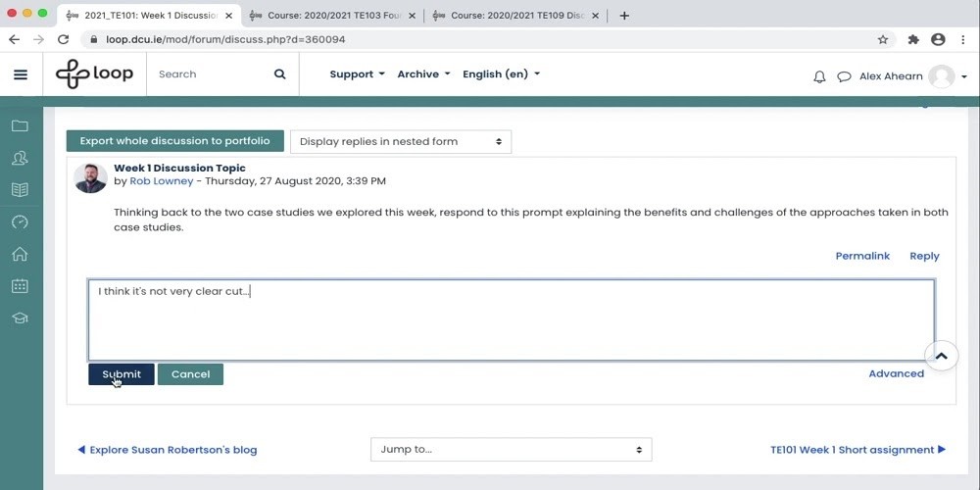
Task: Expand the Archive dropdown menu
Action: coord(423,74)
